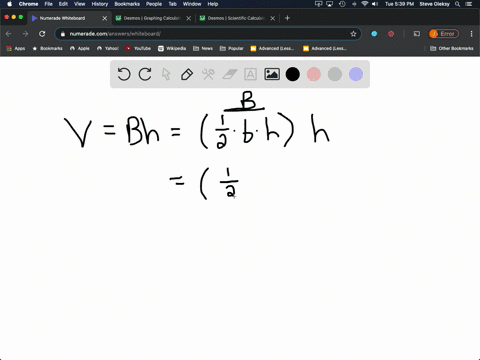Reload the Numerade whiteboard page
The width and height of the screenshot is (480, 360).
pyautogui.click(x=42, y=34)
